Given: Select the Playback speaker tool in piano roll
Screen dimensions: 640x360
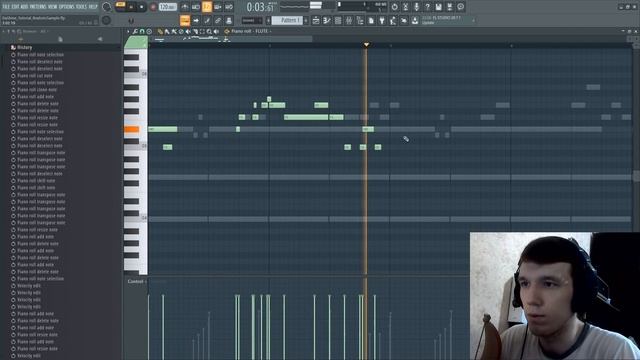Looking at the screenshot, I should tap(216, 31).
